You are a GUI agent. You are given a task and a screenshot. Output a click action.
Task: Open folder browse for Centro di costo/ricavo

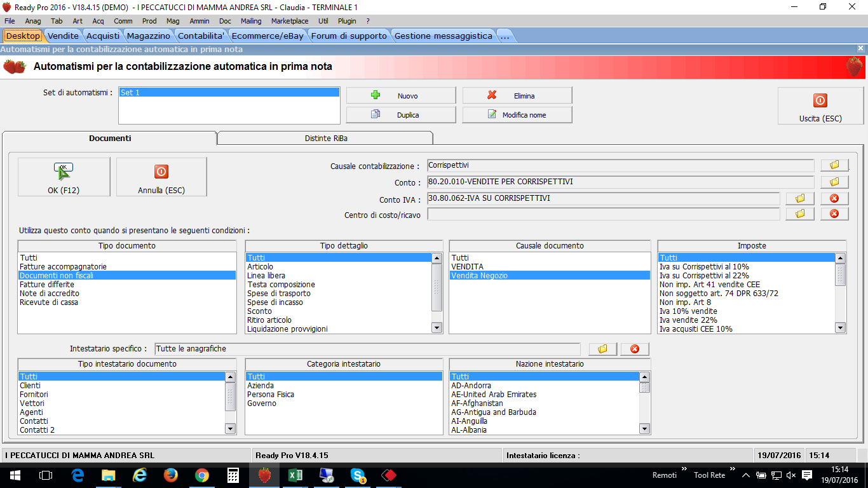point(799,213)
